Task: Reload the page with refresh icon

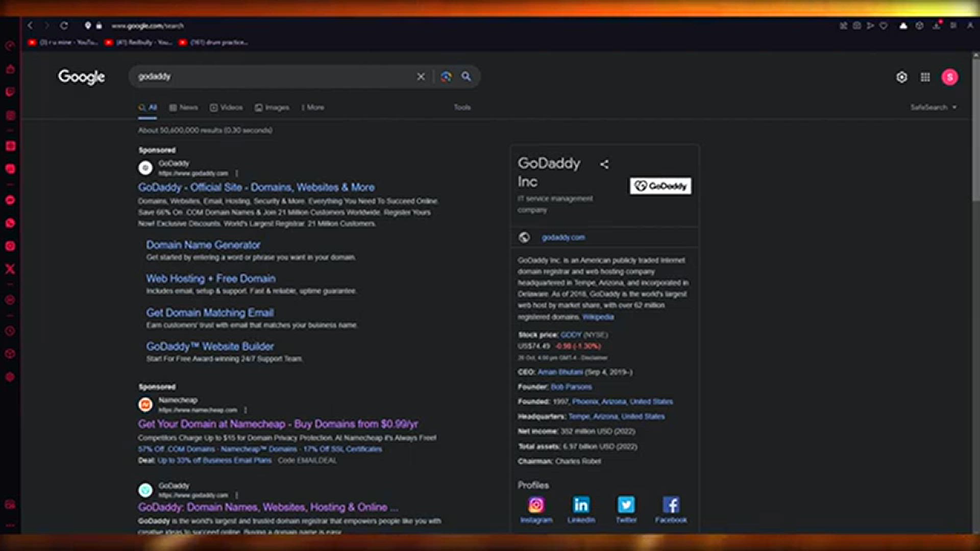Action: click(64, 26)
